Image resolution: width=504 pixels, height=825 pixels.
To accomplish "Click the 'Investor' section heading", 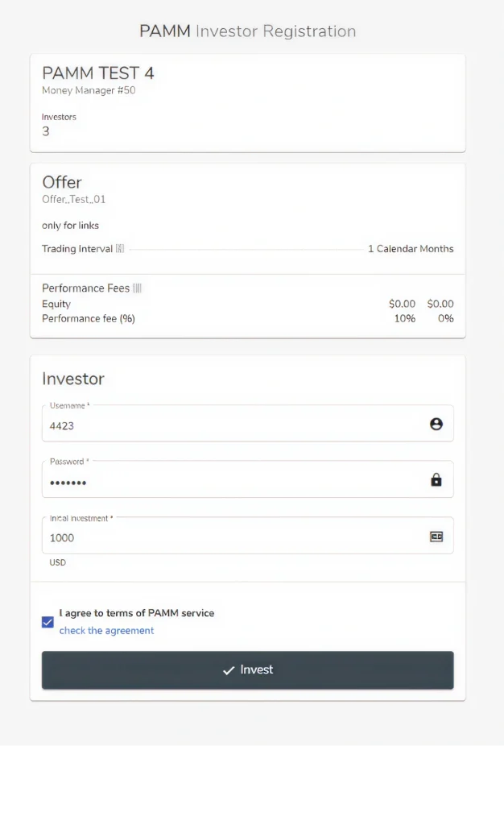I will pos(73,379).
